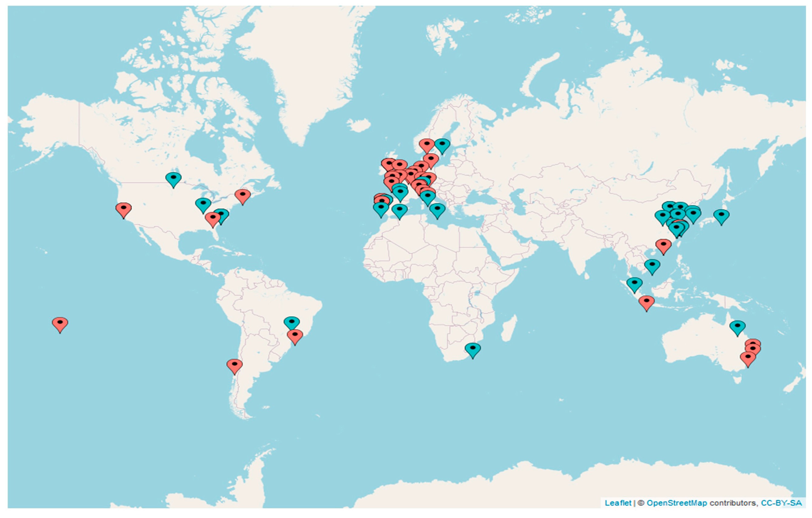
Task: Click the red marker in the Pacific Ocean
Action: point(60,324)
